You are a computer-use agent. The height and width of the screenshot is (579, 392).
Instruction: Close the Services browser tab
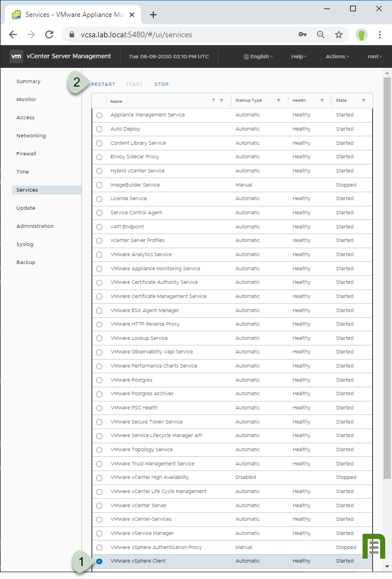[x=132, y=15]
